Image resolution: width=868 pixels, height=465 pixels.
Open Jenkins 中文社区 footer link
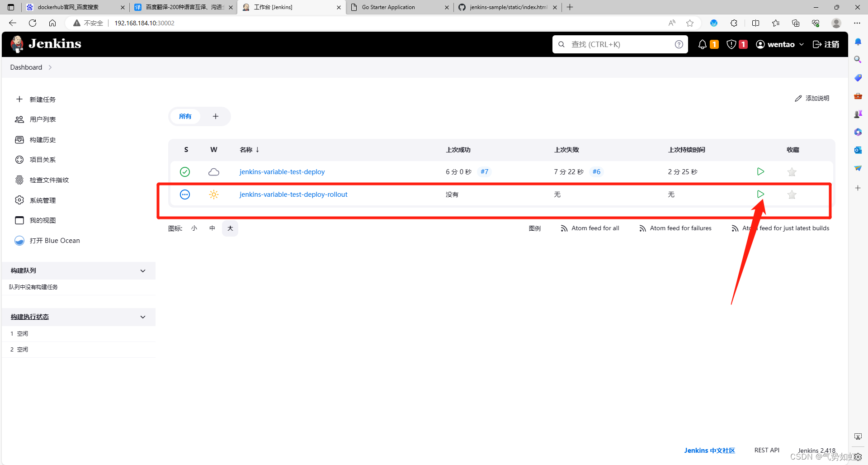tap(709, 451)
